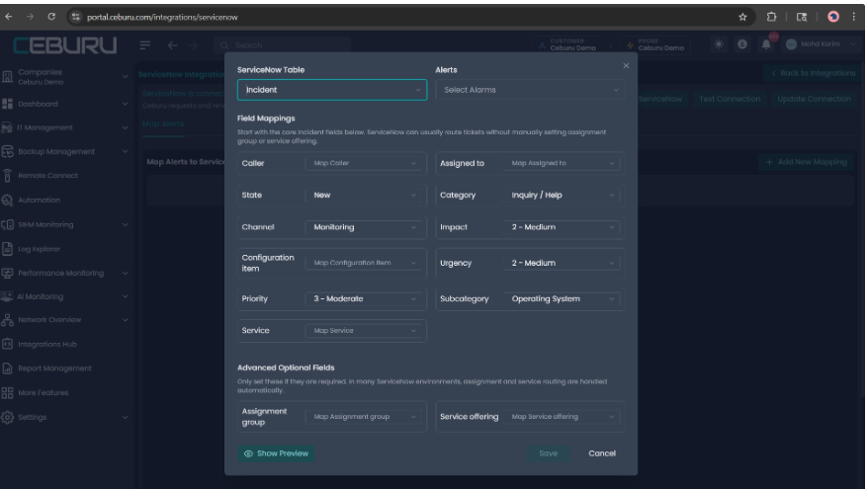Open the Map Assigned to dropdown
The height and width of the screenshot is (489, 868).
(563, 163)
